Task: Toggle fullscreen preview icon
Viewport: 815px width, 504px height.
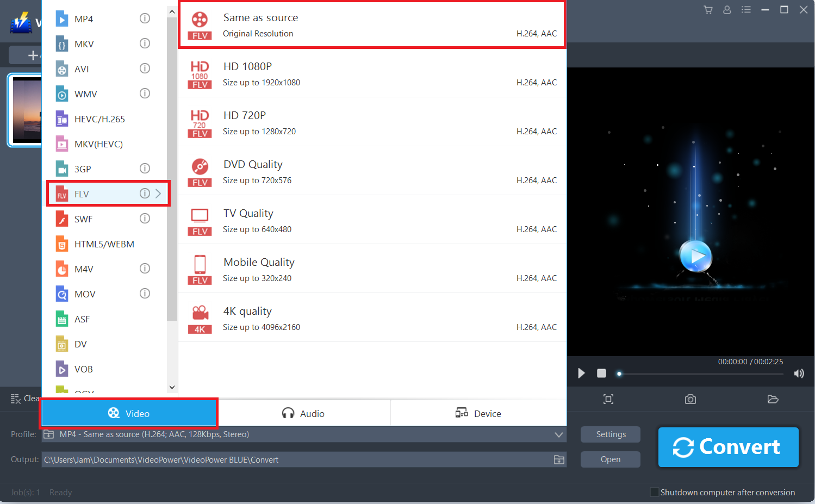Action: tap(608, 400)
